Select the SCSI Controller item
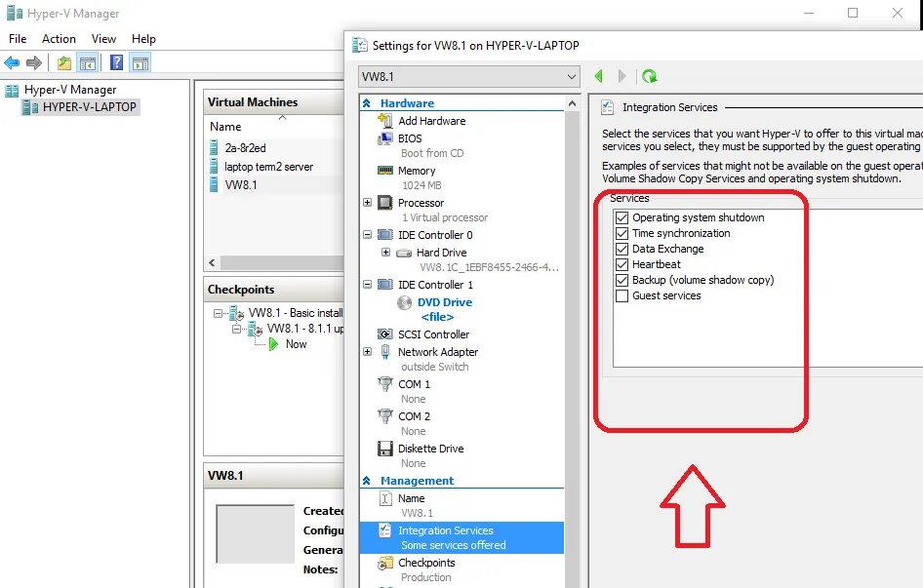Screen dimensions: 923x588 tap(433, 334)
